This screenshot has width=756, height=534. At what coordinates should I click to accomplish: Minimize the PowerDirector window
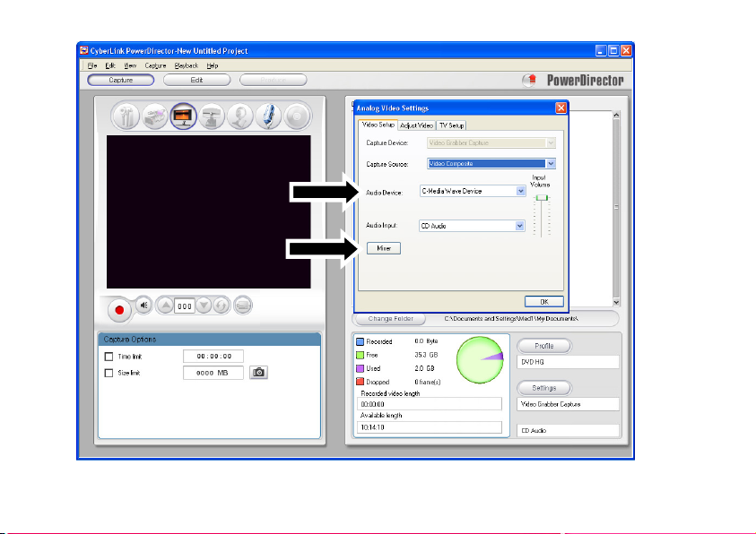[601, 50]
